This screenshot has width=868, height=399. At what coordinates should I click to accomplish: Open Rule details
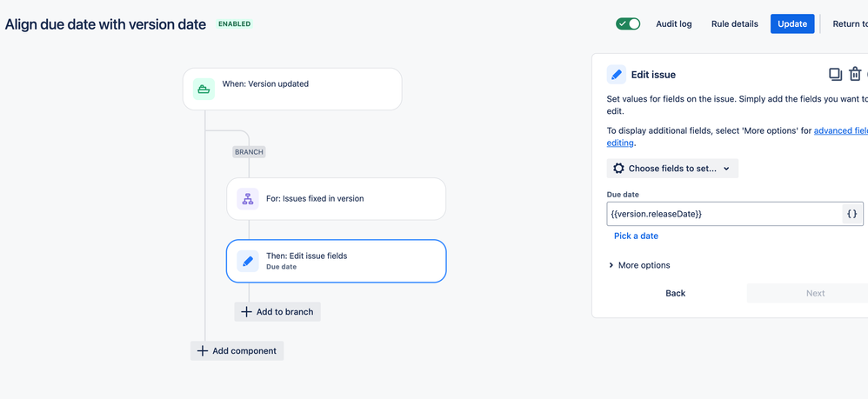(x=735, y=23)
